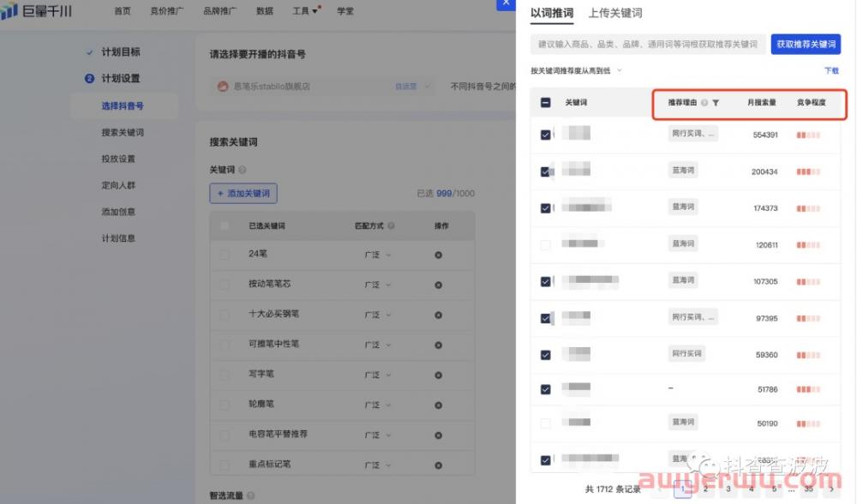Click the info icon beside 推荐理由 header
Viewport: 857px width, 504px height.
(704, 103)
